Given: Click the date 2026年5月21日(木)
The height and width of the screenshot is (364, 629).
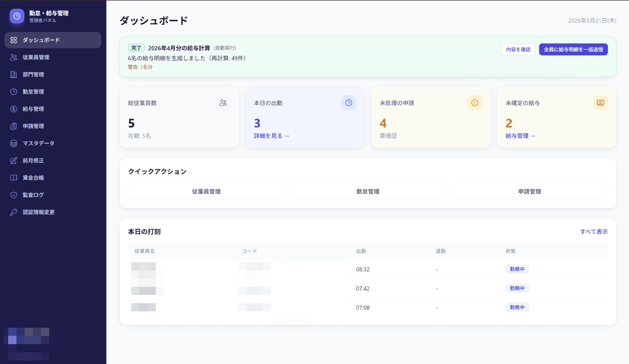Looking at the screenshot, I should click(592, 21).
